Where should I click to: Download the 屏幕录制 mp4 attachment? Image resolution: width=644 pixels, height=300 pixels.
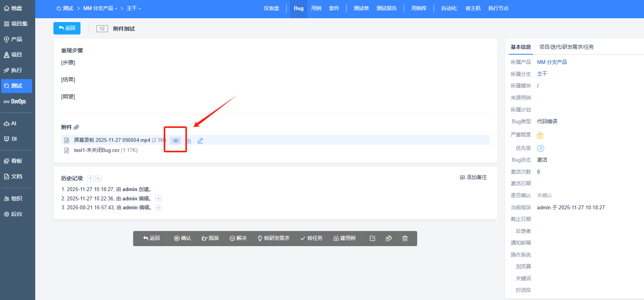pyautogui.click(x=189, y=141)
